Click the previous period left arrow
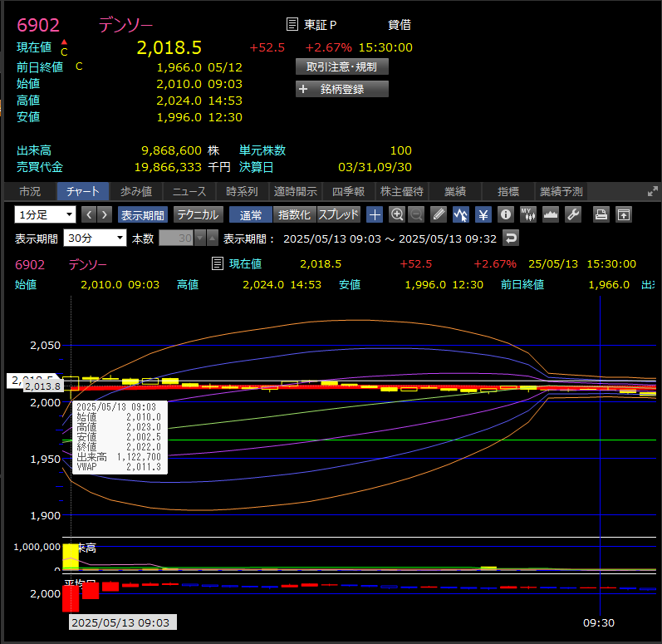Image resolution: width=662 pixels, height=644 pixels. 89,214
